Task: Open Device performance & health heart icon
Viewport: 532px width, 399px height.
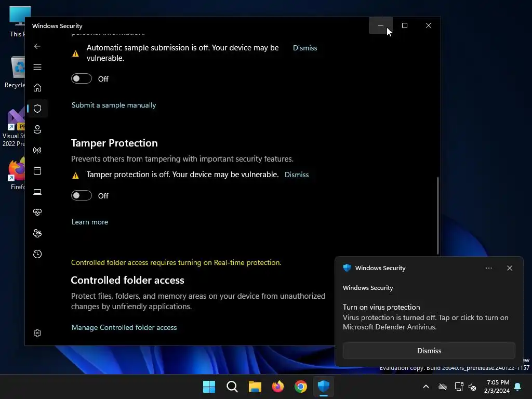Action: click(x=37, y=212)
